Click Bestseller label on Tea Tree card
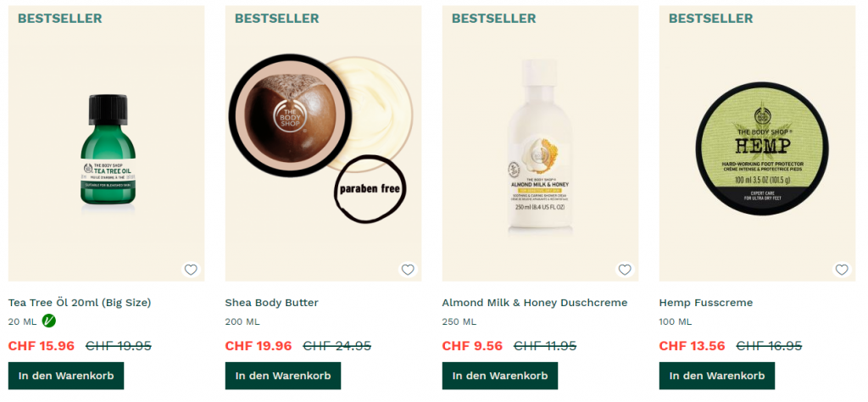This screenshot has height=402, width=868. (60, 19)
